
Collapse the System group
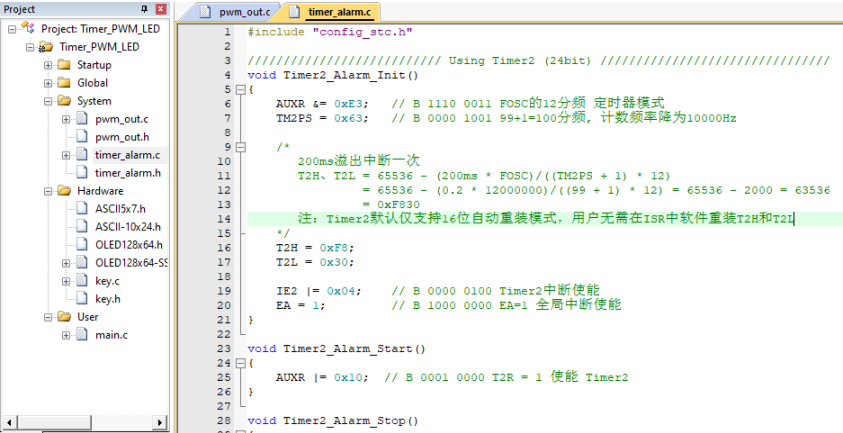click(x=48, y=101)
